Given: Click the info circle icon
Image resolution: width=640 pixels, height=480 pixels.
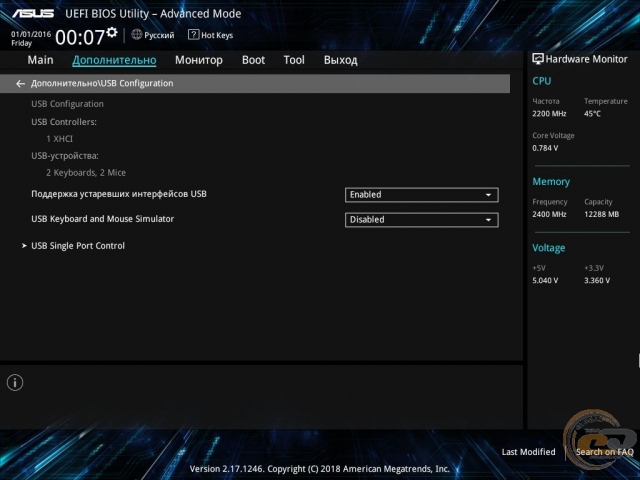Looking at the screenshot, I should (15, 382).
